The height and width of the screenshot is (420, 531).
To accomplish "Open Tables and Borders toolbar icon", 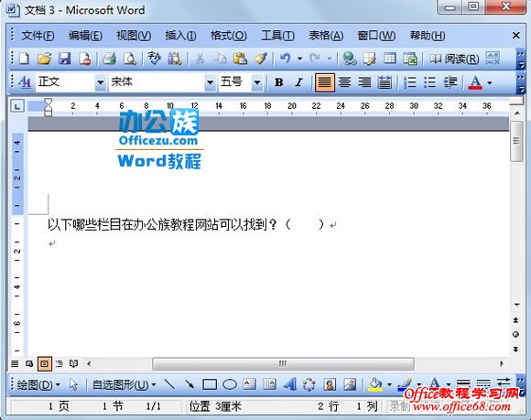I will (x=369, y=59).
